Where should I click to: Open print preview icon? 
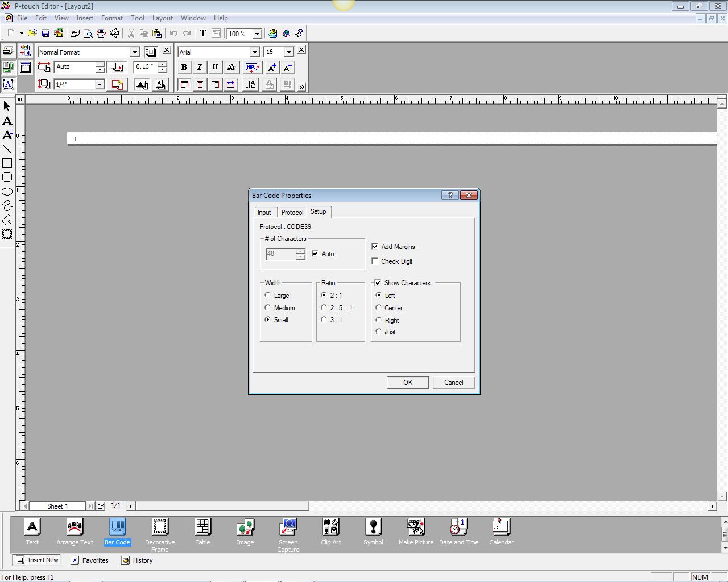(88, 34)
